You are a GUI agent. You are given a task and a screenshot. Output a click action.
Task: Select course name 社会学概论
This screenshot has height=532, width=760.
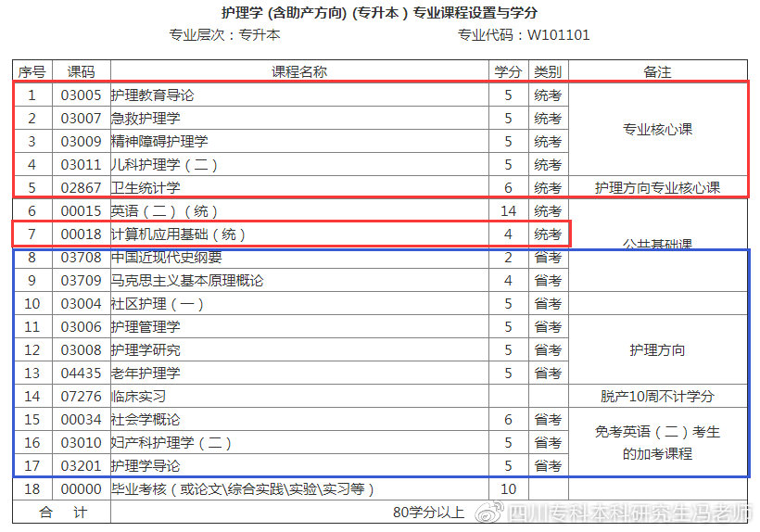coord(146,420)
